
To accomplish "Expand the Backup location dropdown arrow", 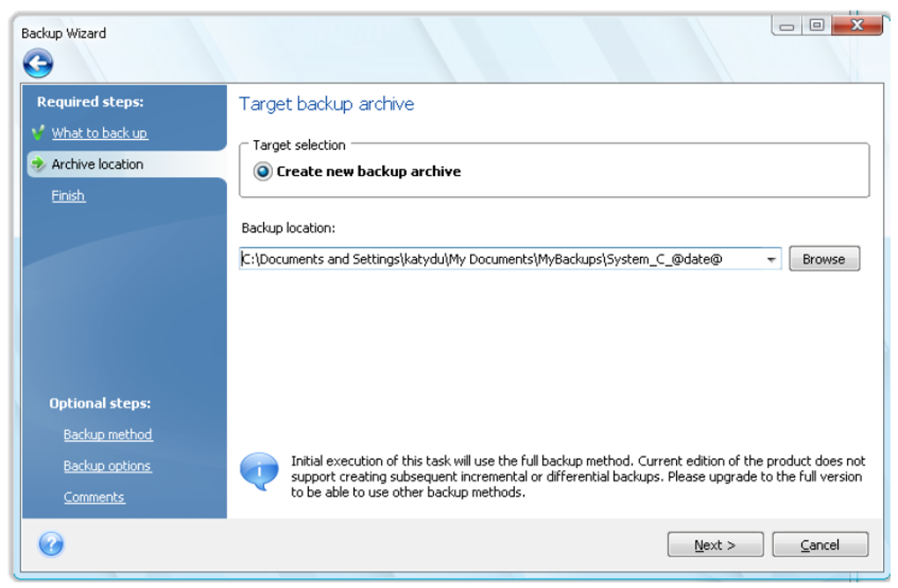I will pyautogui.click(x=771, y=260).
